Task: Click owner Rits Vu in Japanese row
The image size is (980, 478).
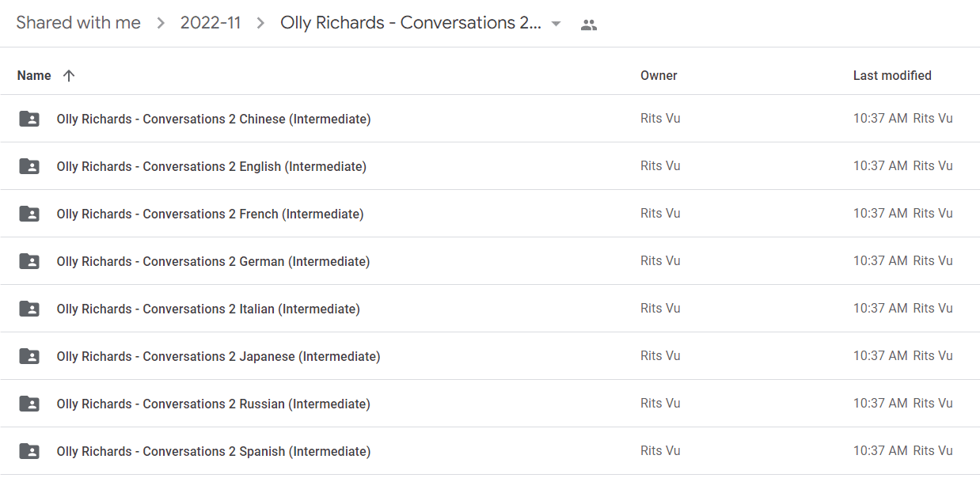Action: click(660, 356)
